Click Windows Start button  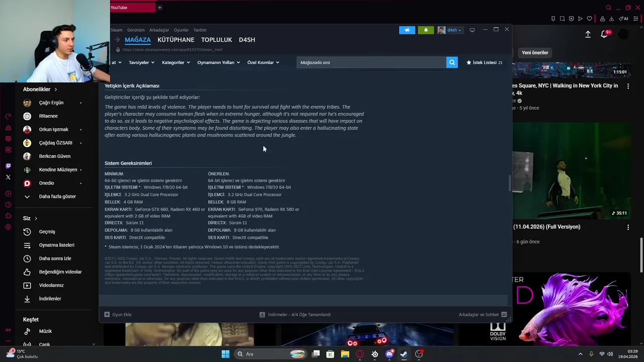(225, 354)
